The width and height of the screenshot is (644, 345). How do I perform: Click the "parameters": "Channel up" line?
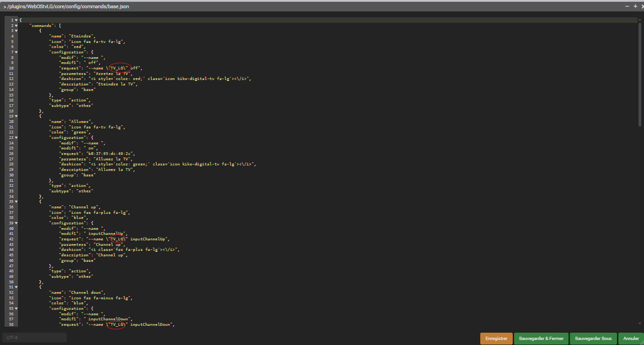tap(91, 244)
